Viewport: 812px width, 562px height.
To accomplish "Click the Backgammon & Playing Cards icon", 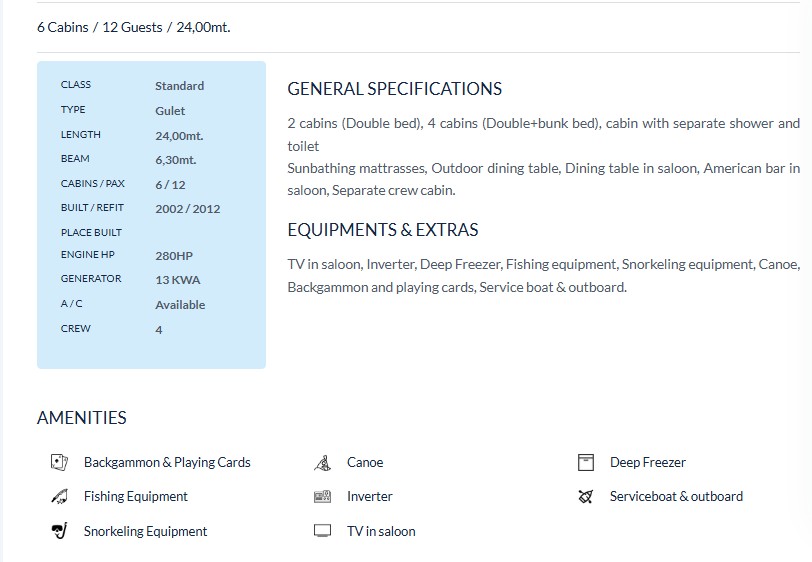I will click(58, 462).
